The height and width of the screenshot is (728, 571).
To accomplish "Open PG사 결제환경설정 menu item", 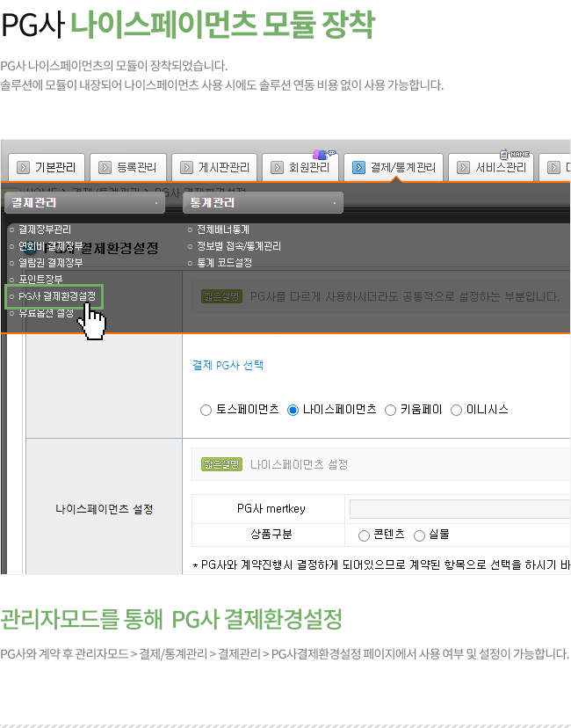I will click(57, 296).
